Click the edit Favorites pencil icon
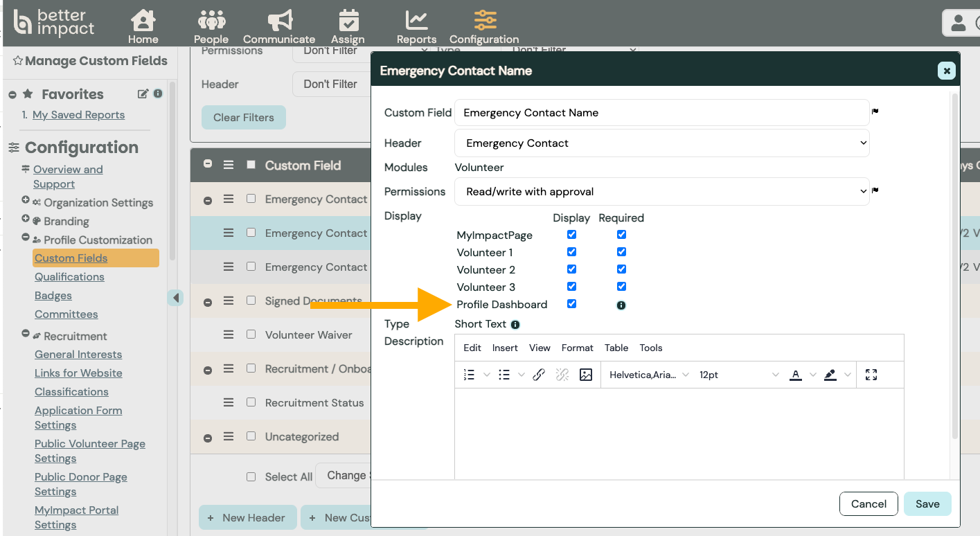 tap(143, 93)
